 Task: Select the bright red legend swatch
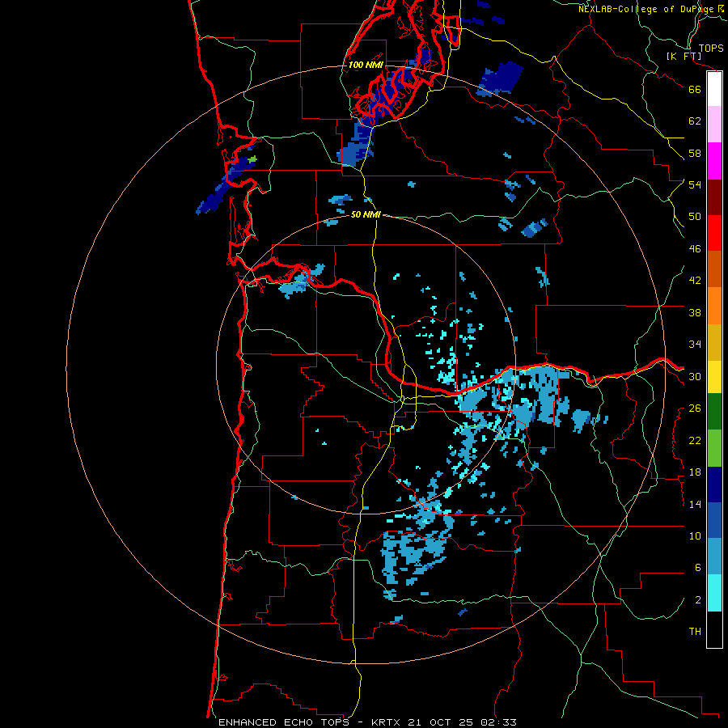[714, 233]
